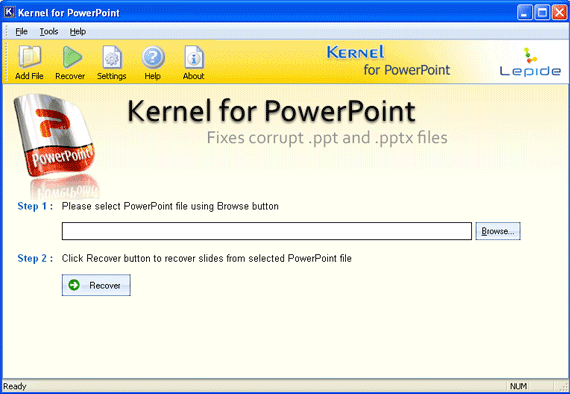
Task: Minimize the Kernel for PowerPoint window
Action: (525, 13)
